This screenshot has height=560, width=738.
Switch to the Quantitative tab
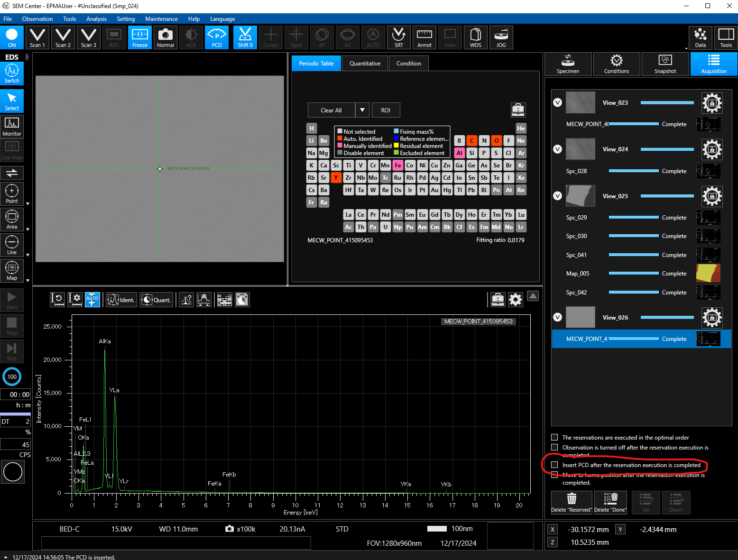click(x=365, y=64)
